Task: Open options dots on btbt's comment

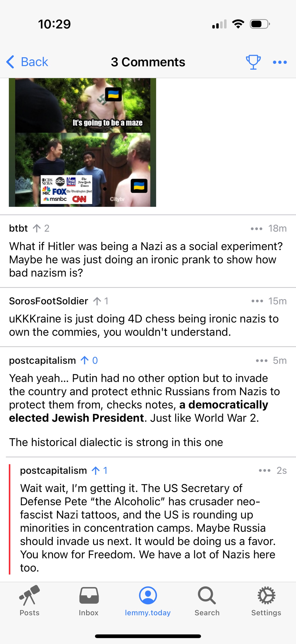Action: tap(257, 229)
